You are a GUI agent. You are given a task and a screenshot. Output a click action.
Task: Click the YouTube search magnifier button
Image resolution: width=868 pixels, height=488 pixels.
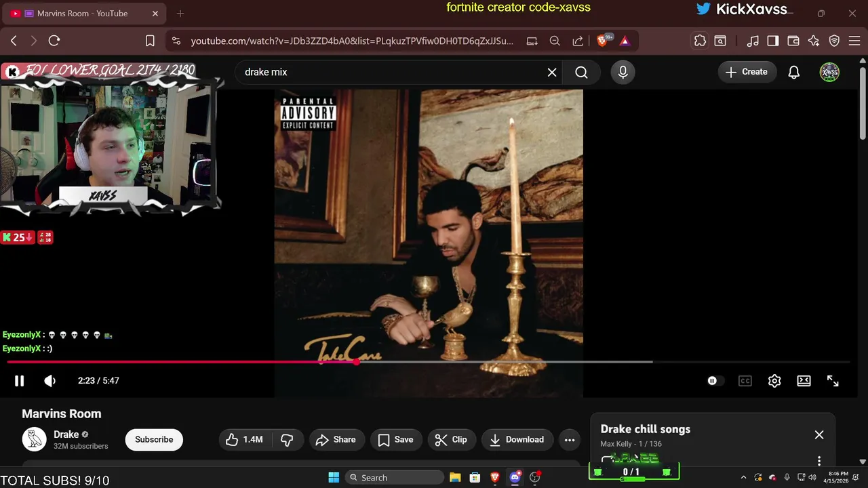pyautogui.click(x=582, y=73)
